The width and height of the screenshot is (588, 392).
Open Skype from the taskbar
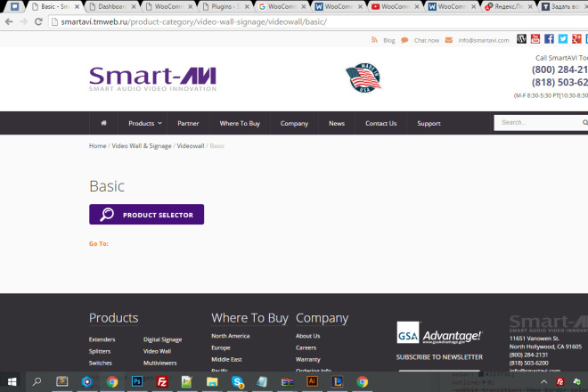click(x=237, y=382)
